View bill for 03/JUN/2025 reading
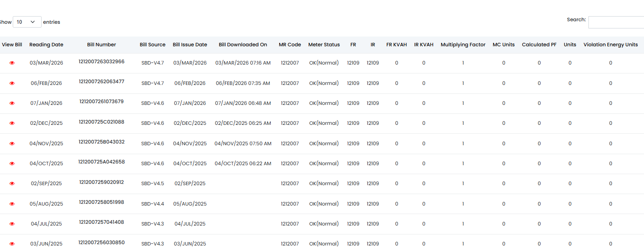The image size is (644, 251). click(12, 244)
